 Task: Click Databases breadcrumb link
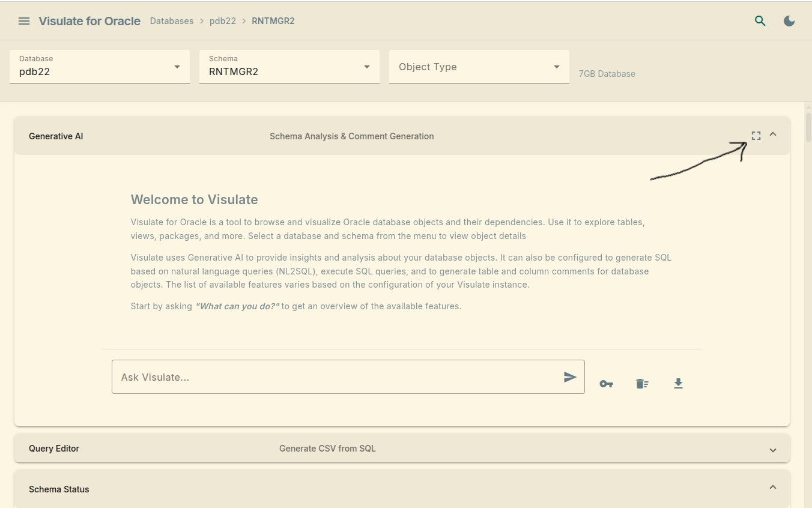(172, 21)
